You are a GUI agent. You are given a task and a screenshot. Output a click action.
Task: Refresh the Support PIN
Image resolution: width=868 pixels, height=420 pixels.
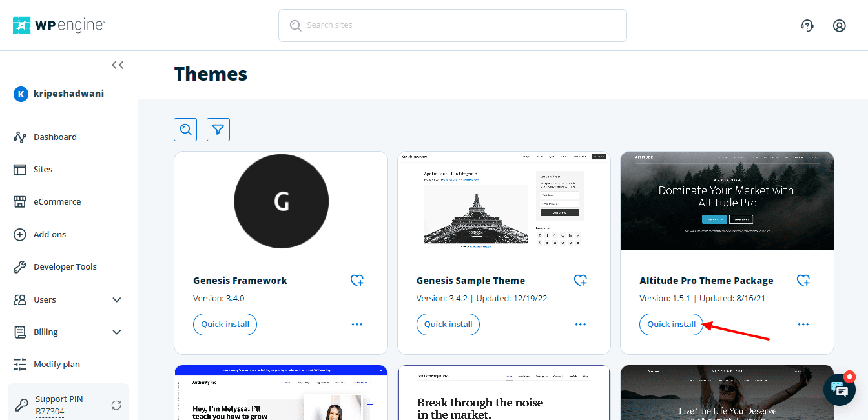[x=116, y=405]
